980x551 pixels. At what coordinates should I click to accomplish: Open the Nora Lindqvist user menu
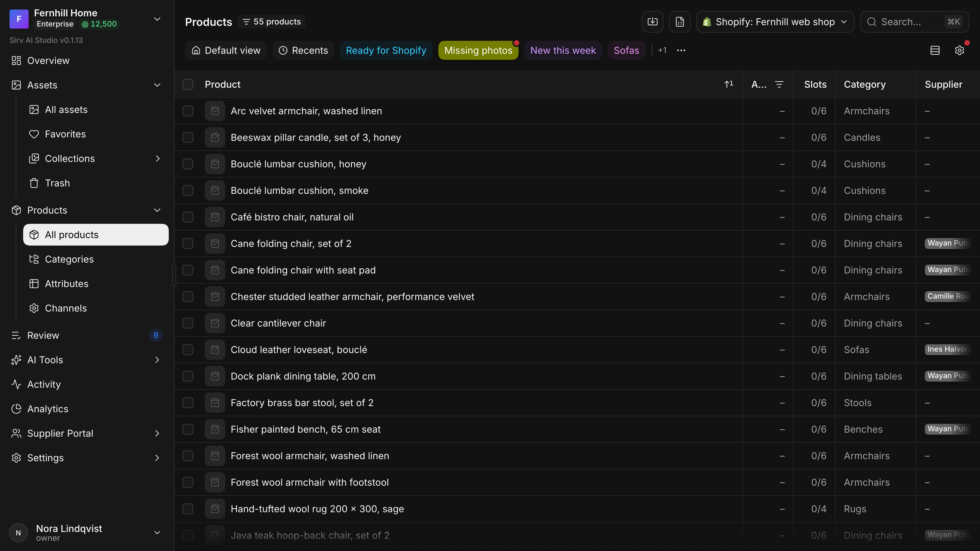pos(87,532)
